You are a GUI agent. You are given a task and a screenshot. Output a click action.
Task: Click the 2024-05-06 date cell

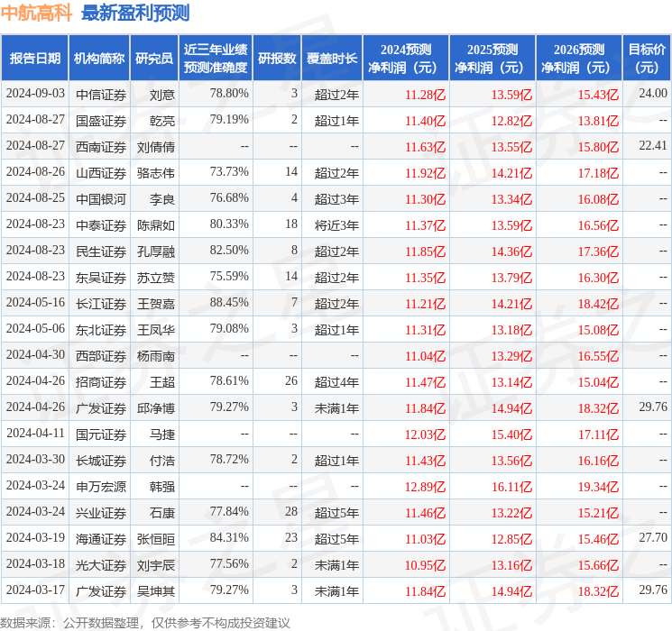(x=35, y=328)
